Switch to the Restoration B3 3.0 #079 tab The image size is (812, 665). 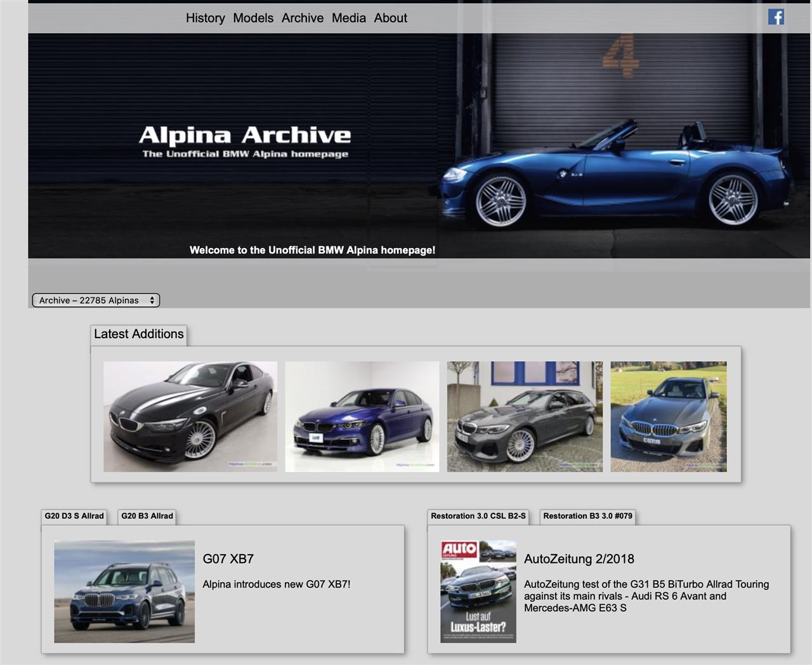click(x=588, y=517)
